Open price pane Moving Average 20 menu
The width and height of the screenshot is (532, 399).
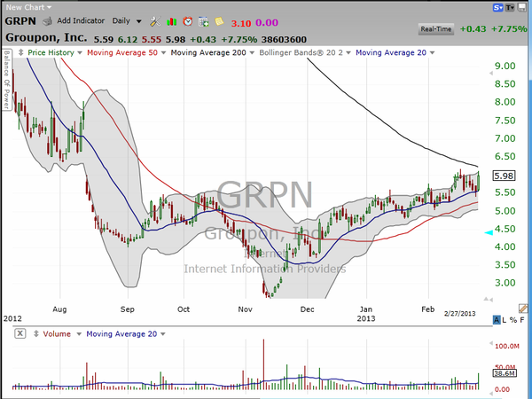[395, 52]
